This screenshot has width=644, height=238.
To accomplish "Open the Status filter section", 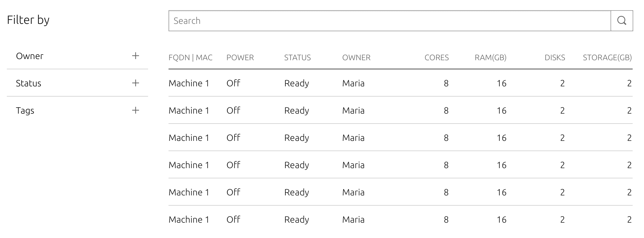I will coord(77,83).
